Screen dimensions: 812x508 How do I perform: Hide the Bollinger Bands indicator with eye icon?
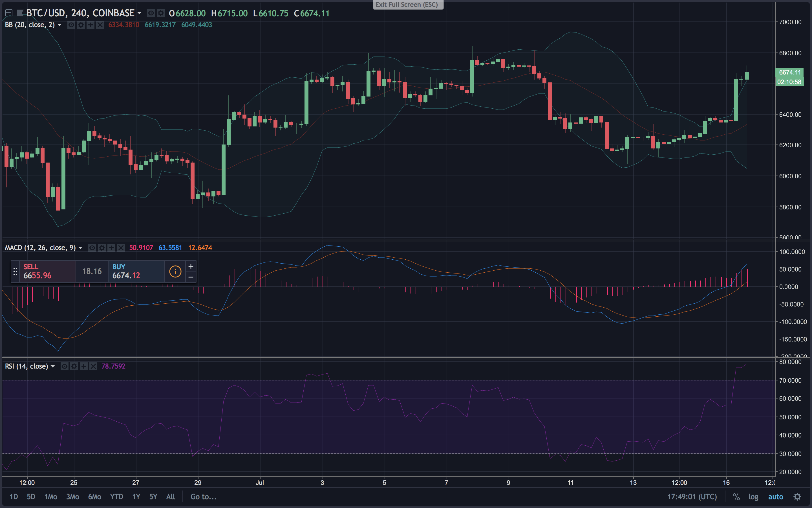[x=71, y=25]
